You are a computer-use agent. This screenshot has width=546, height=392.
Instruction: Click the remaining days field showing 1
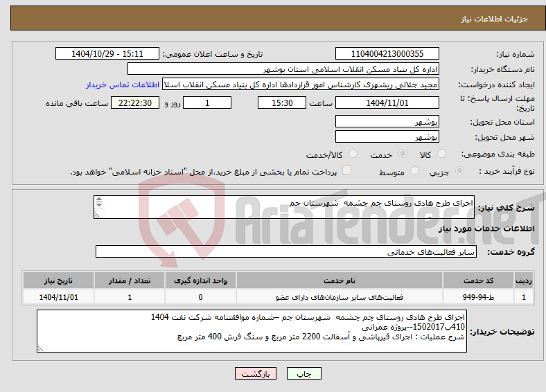(207, 103)
